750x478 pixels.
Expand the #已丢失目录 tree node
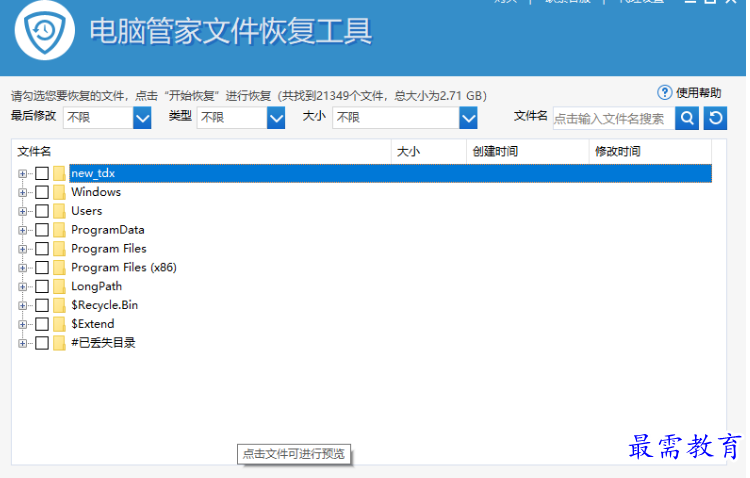click(x=22, y=344)
